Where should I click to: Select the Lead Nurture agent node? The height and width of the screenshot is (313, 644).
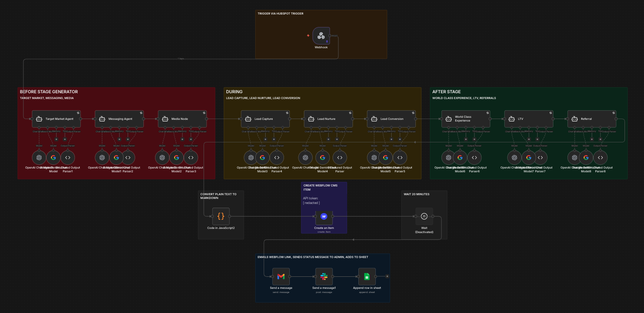pyautogui.click(x=328, y=119)
